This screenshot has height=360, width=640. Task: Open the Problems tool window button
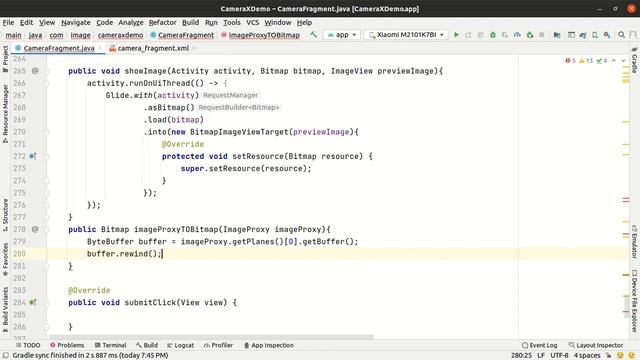pyautogui.click(x=67, y=345)
